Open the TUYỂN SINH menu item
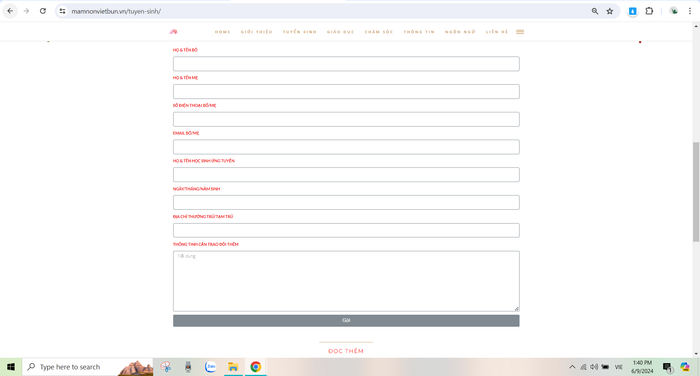 (x=300, y=32)
